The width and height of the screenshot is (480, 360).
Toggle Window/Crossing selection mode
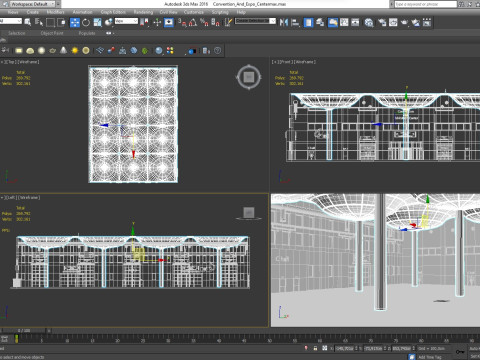pos(62,22)
